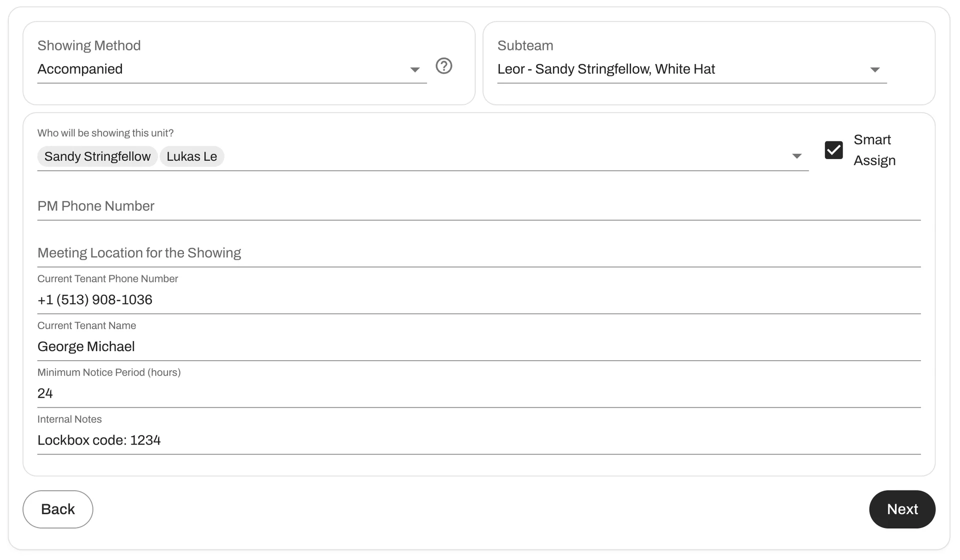The height and width of the screenshot is (560, 960).
Task: Click the Subteam dropdown arrow
Action: (875, 69)
